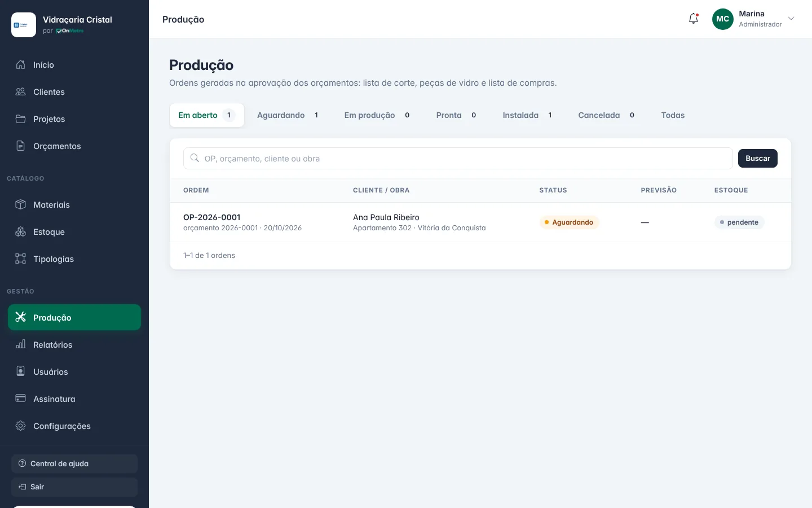Click the ORDEM column header
This screenshot has width=812, height=508.
coord(196,190)
